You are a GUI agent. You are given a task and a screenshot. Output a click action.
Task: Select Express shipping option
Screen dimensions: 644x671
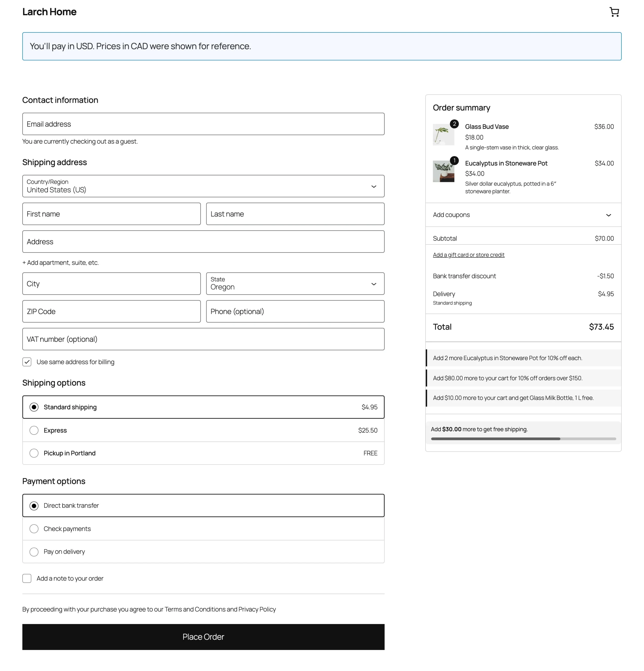coord(203,430)
